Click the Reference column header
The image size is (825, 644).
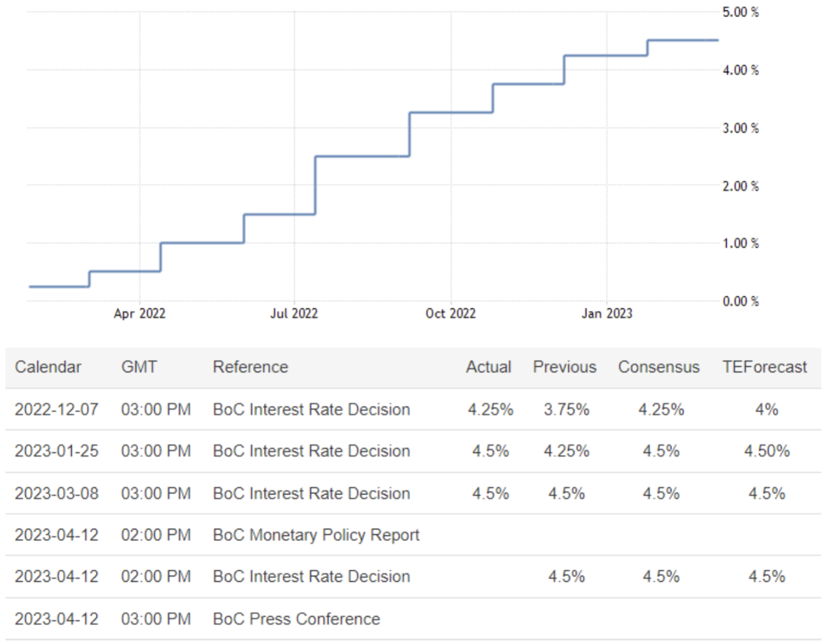pos(251,367)
